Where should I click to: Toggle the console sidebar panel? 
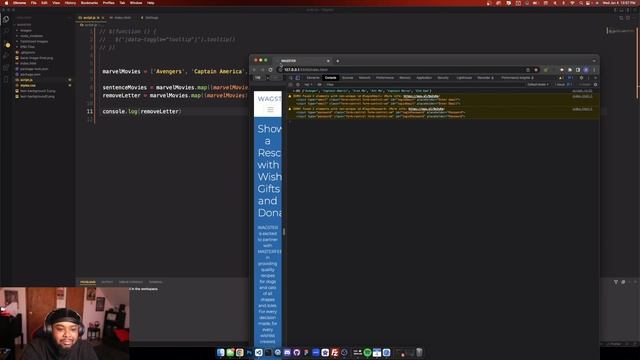click(291, 84)
